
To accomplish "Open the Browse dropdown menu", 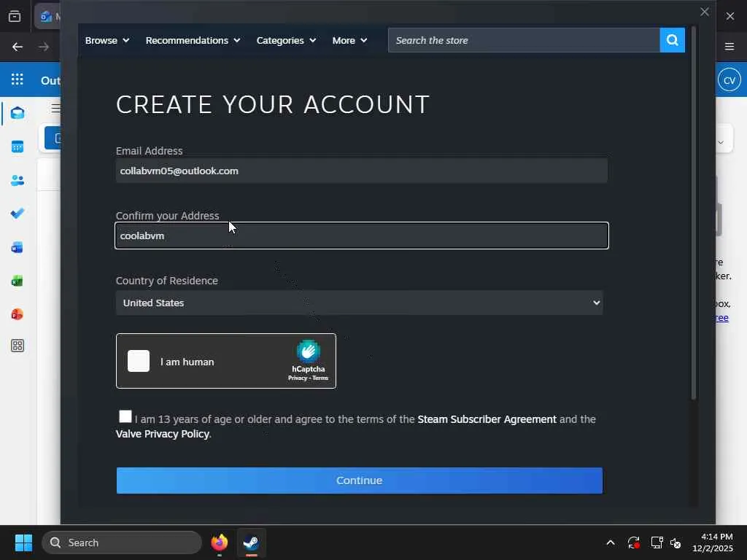I will pos(107,41).
